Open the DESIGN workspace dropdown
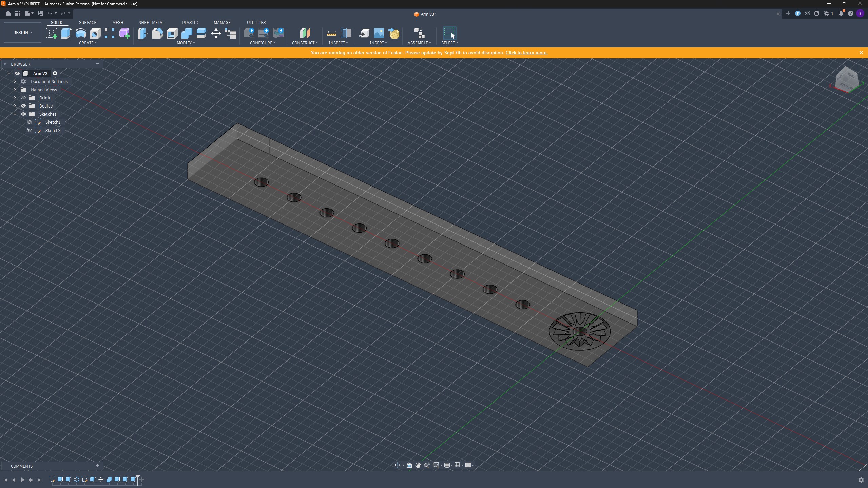Image resolution: width=868 pixels, height=488 pixels. coord(22,33)
